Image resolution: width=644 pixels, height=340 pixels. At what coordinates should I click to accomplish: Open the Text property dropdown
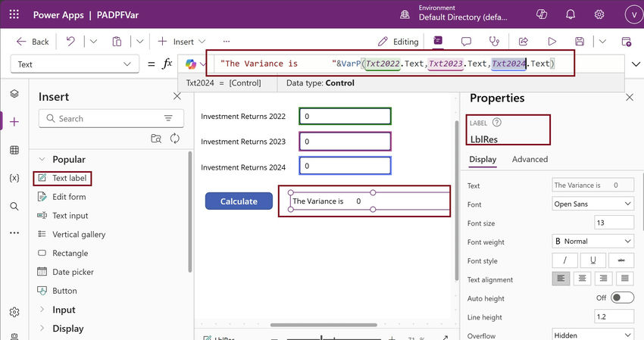pos(75,64)
